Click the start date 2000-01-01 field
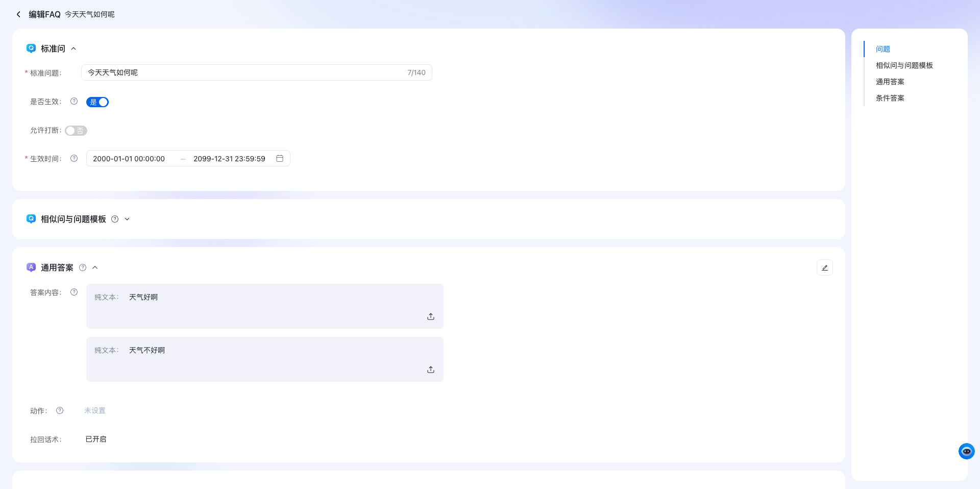Viewport: 980px width, 489px height. [129, 159]
